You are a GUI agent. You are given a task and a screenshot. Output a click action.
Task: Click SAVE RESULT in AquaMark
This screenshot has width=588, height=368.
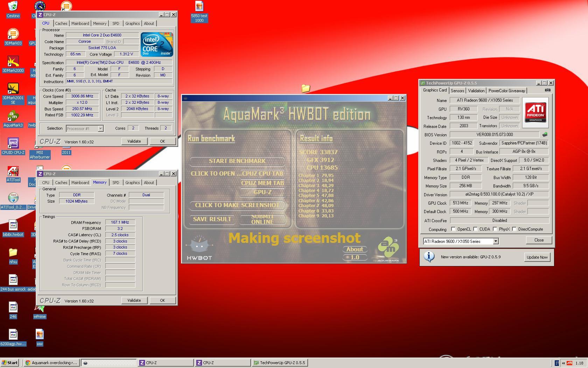tap(212, 219)
